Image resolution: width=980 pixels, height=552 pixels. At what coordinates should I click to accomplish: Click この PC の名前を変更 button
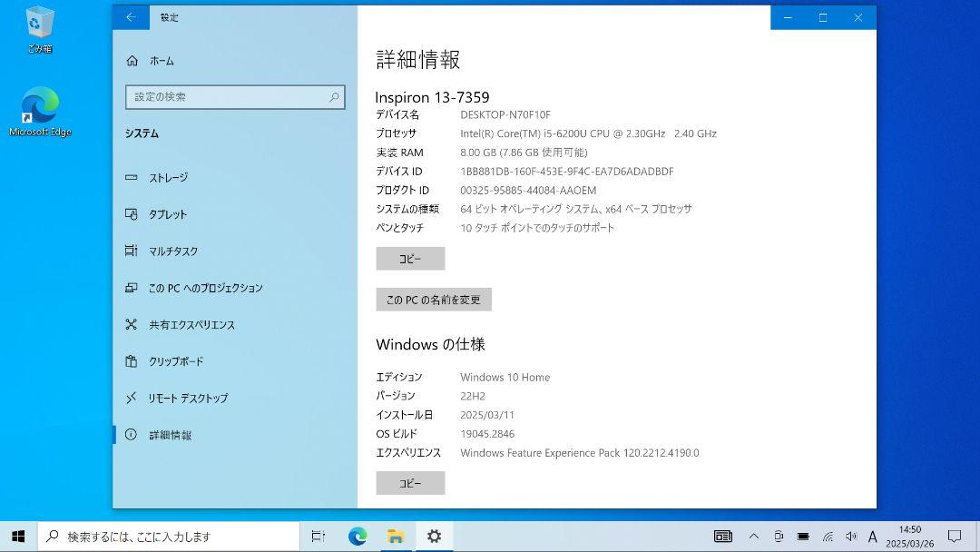[434, 300]
